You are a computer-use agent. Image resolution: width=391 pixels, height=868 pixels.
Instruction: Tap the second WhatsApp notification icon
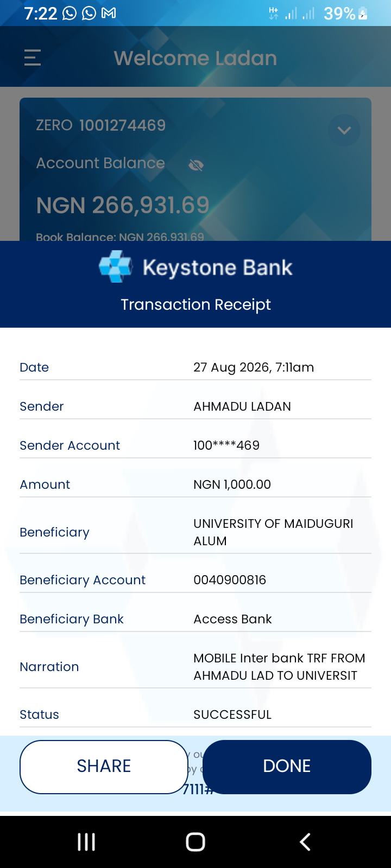pos(89,13)
